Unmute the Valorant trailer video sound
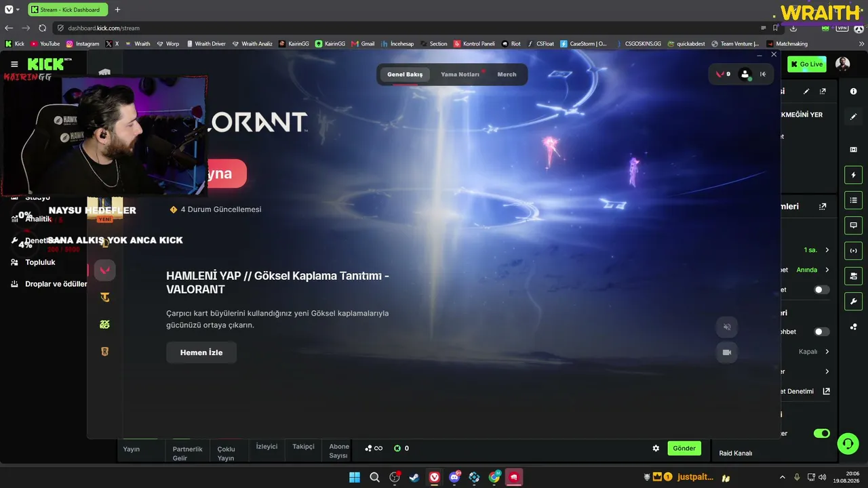This screenshot has height=488, width=868. (727, 327)
